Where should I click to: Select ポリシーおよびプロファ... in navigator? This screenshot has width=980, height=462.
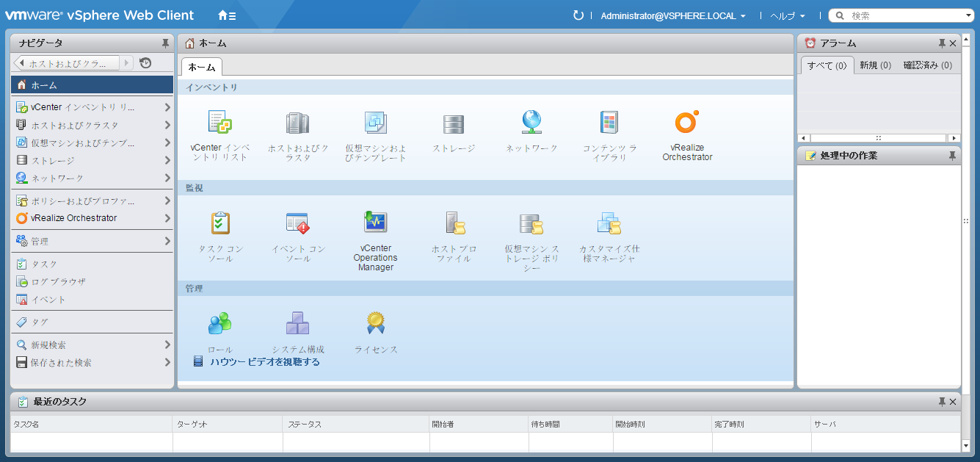tap(92, 201)
